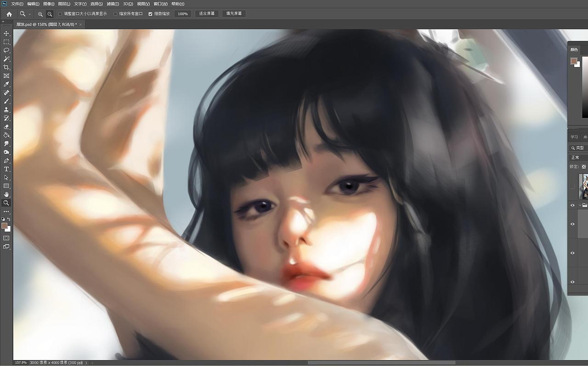Click 填充屏幕 button

(x=234, y=14)
